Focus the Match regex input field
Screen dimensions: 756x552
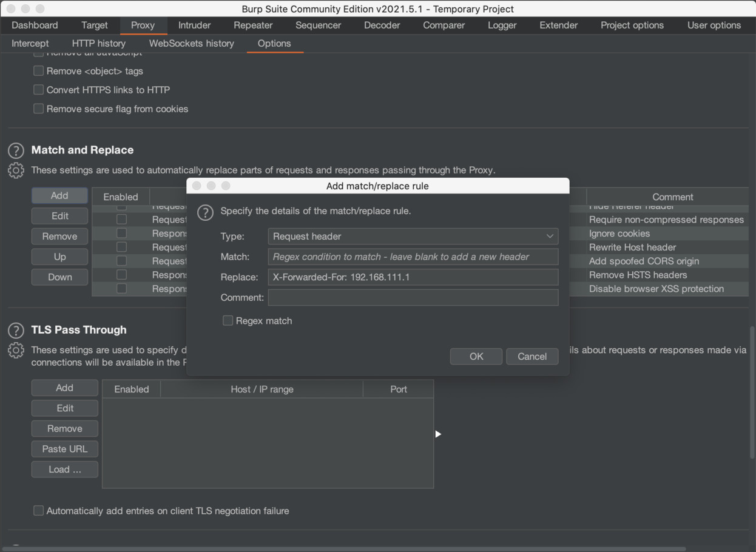click(x=413, y=257)
